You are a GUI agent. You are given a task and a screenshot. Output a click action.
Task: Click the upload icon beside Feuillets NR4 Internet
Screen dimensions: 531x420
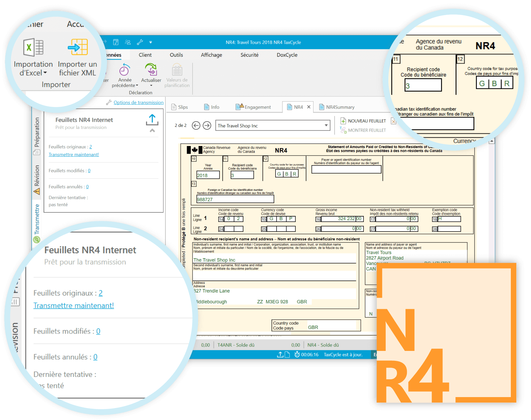(x=152, y=120)
